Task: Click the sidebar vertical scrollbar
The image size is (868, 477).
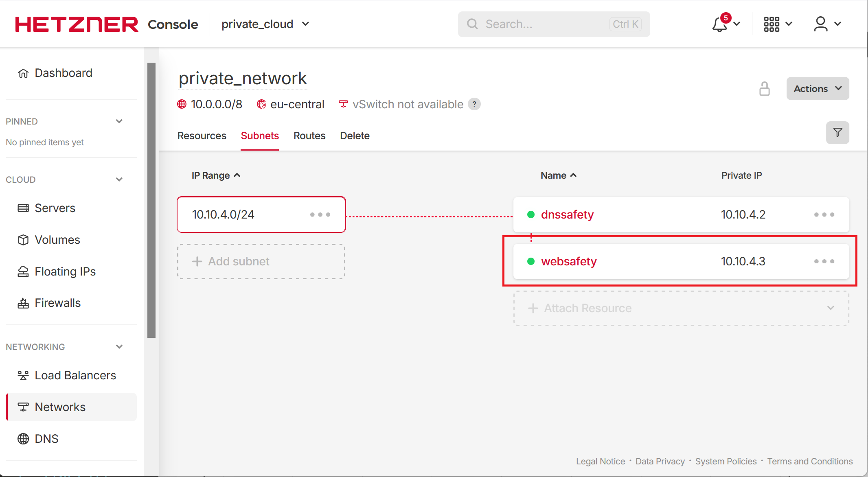Action: point(151,200)
